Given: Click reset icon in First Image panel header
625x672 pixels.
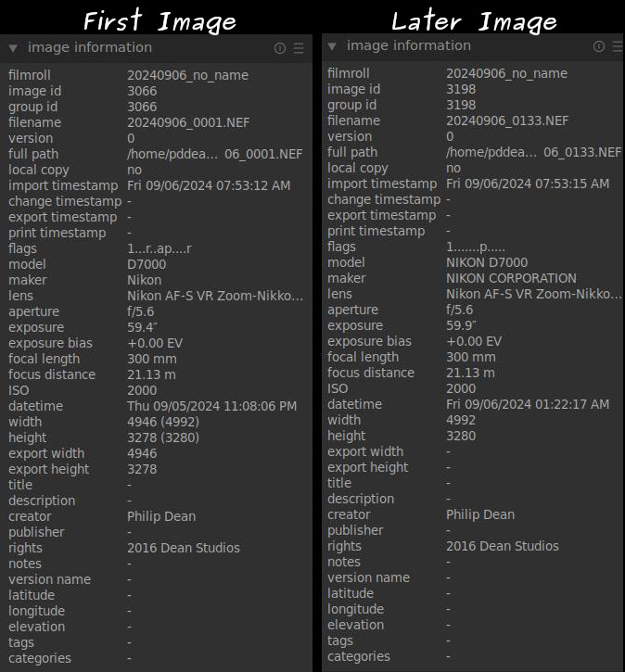Looking at the screenshot, I should coord(280,48).
